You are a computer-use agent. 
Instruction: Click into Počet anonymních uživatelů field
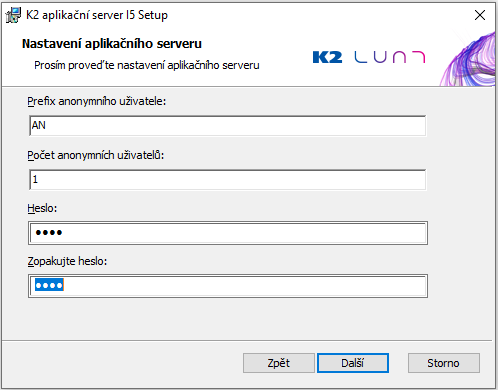pos(228,180)
